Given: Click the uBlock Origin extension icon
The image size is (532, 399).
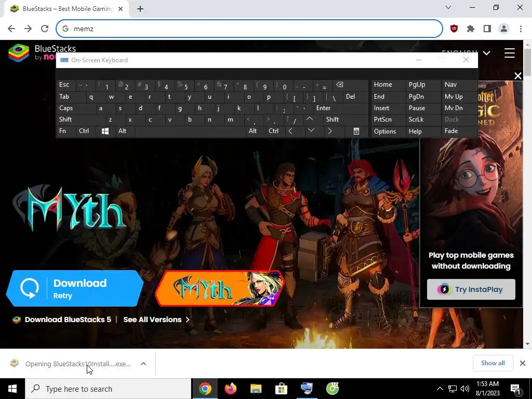Looking at the screenshot, I should 454,29.
